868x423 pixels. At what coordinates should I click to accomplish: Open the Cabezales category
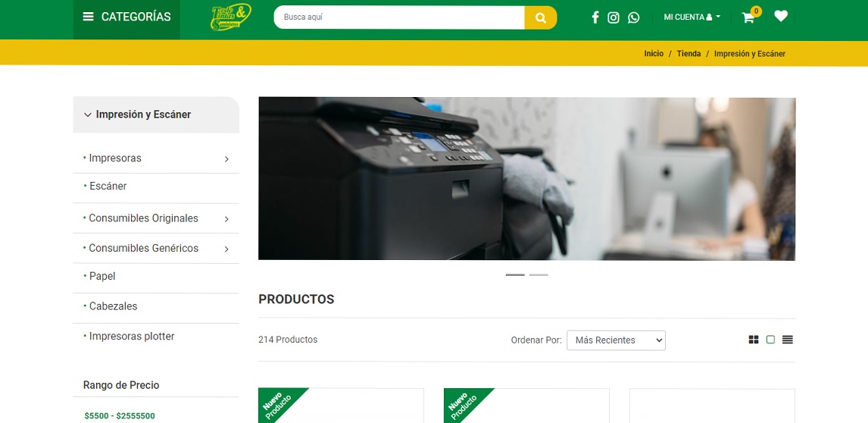tap(113, 306)
